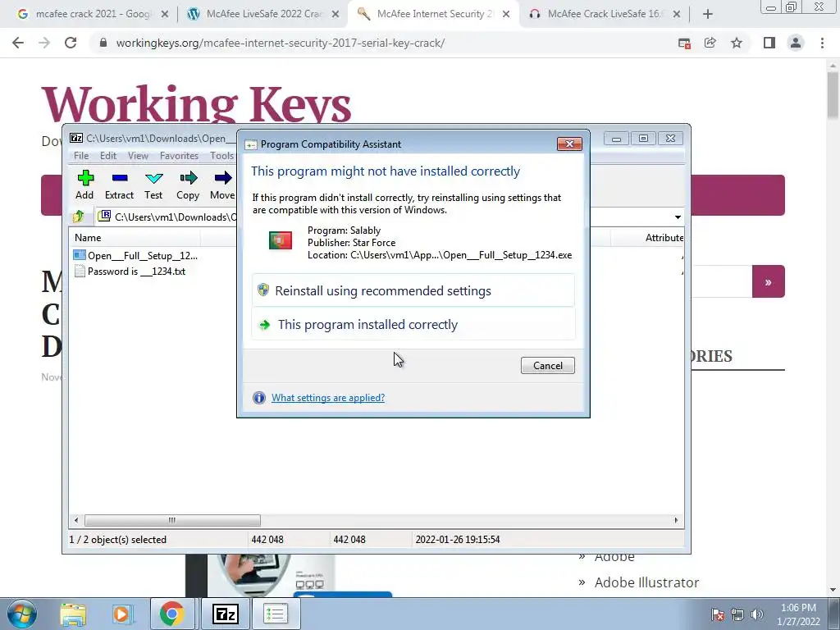This screenshot has width=840, height=630.
Task: Click the 7-Zip taskbar icon
Action: tap(225, 614)
